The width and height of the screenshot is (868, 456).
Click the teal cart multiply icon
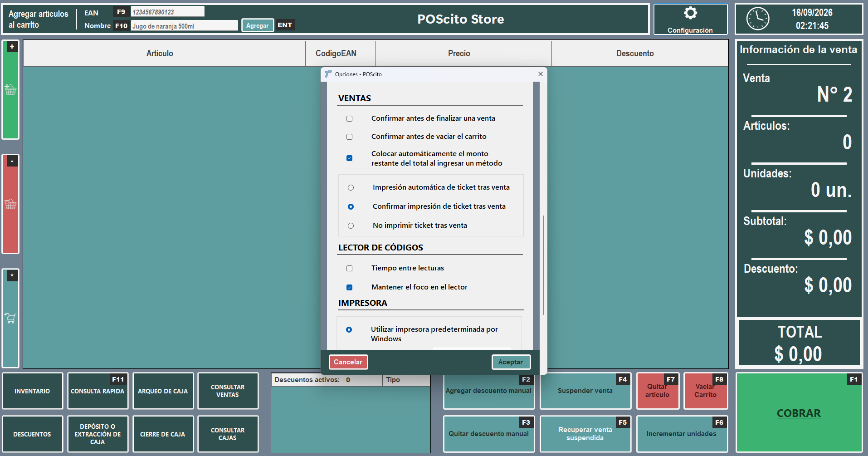click(x=10, y=318)
